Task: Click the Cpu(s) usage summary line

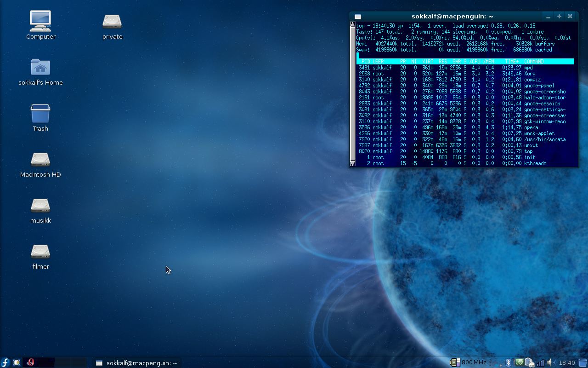Action: click(x=464, y=38)
